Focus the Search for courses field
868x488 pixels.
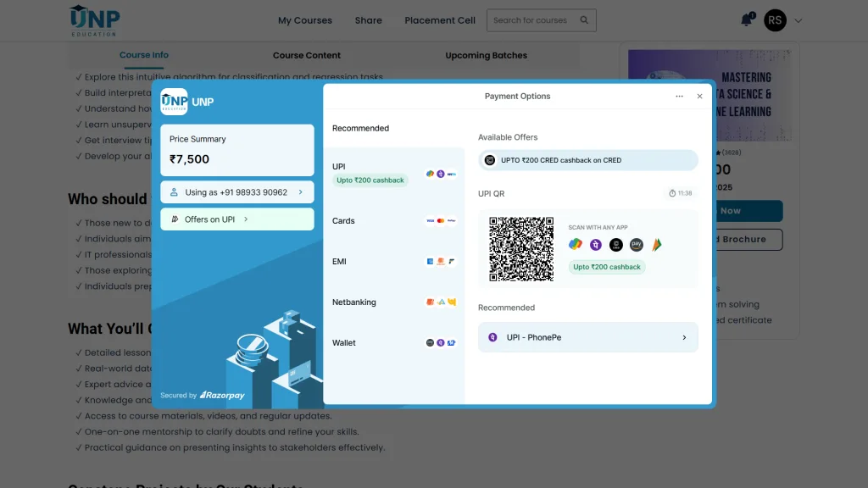point(541,20)
